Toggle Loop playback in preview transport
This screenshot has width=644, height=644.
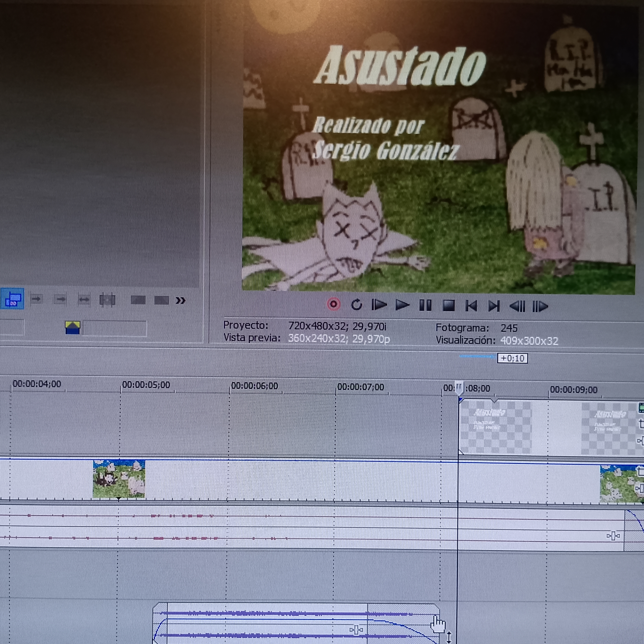pyautogui.click(x=356, y=304)
